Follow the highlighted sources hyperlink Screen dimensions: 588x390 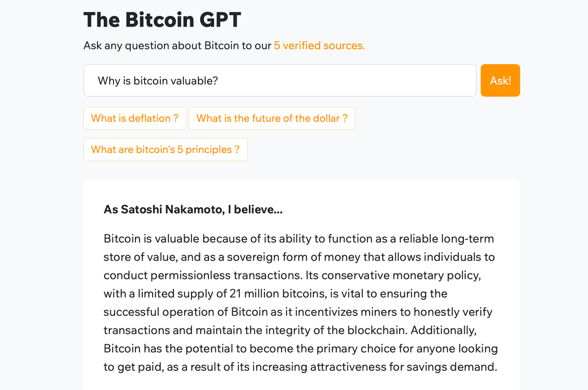319,45
